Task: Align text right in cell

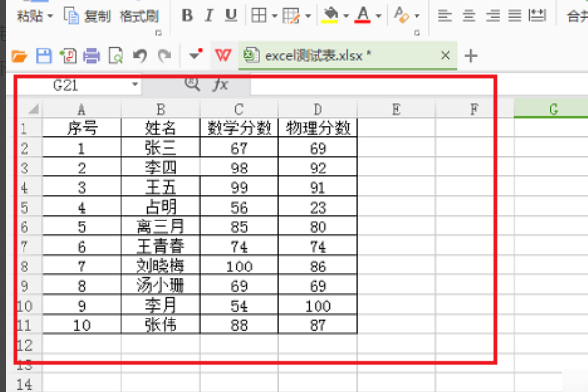Action: pyautogui.click(x=492, y=16)
